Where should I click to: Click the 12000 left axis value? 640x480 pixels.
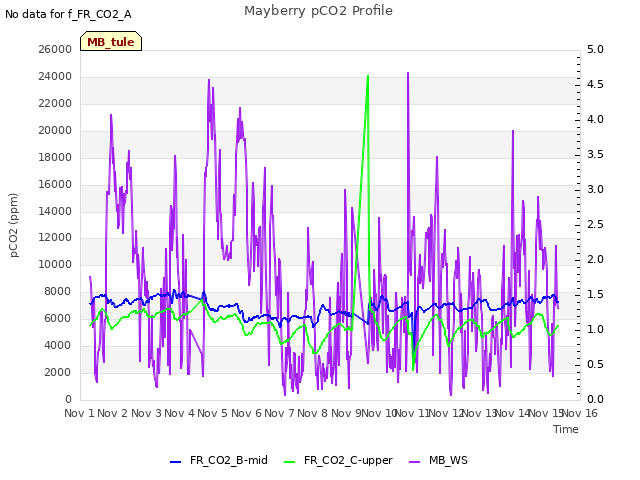55,238
